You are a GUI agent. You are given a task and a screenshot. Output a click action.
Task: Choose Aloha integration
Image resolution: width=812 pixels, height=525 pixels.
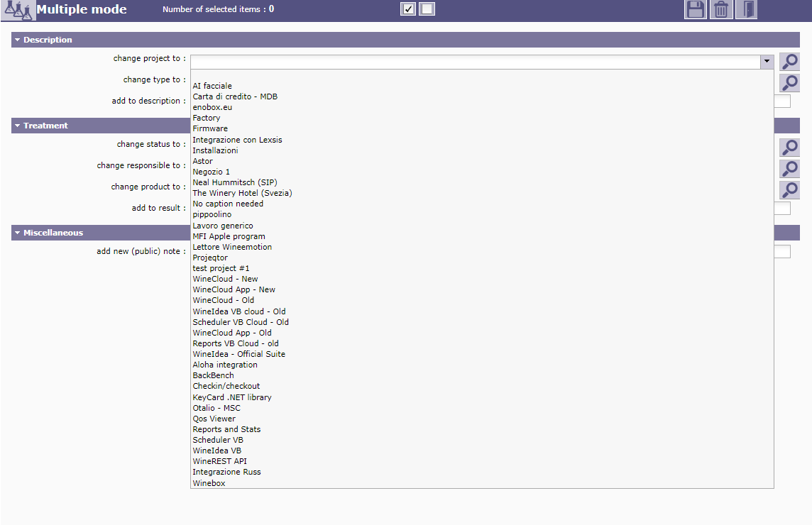tap(482, 365)
